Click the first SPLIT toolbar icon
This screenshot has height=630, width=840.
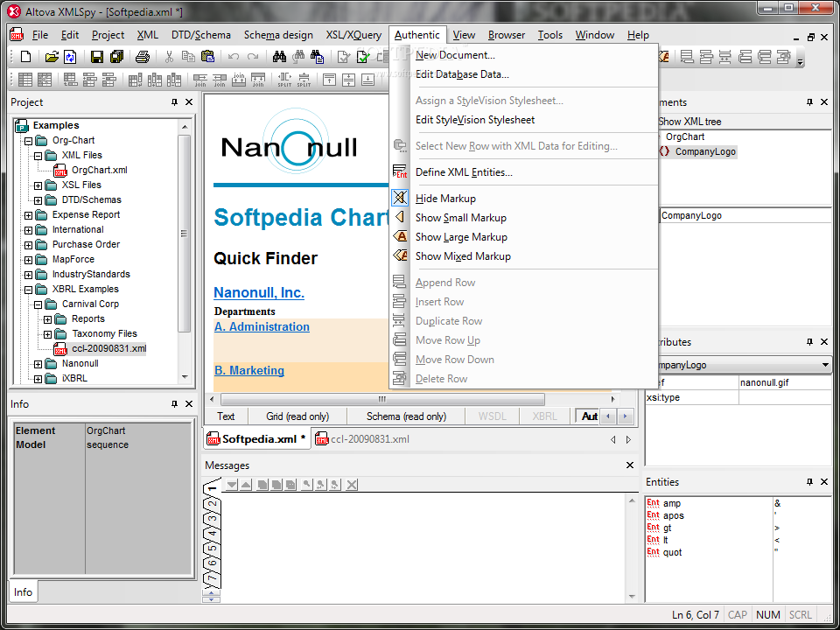[284, 80]
